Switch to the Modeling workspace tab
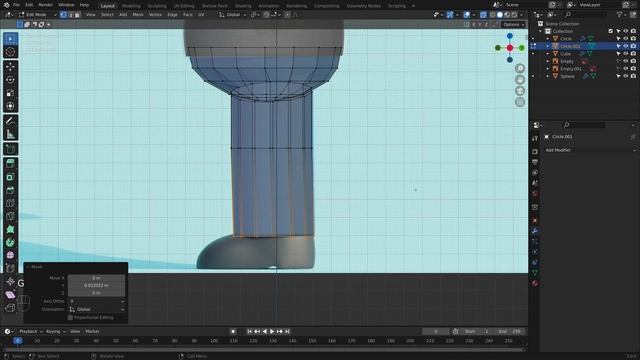640x360 pixels. coord(131,6)
